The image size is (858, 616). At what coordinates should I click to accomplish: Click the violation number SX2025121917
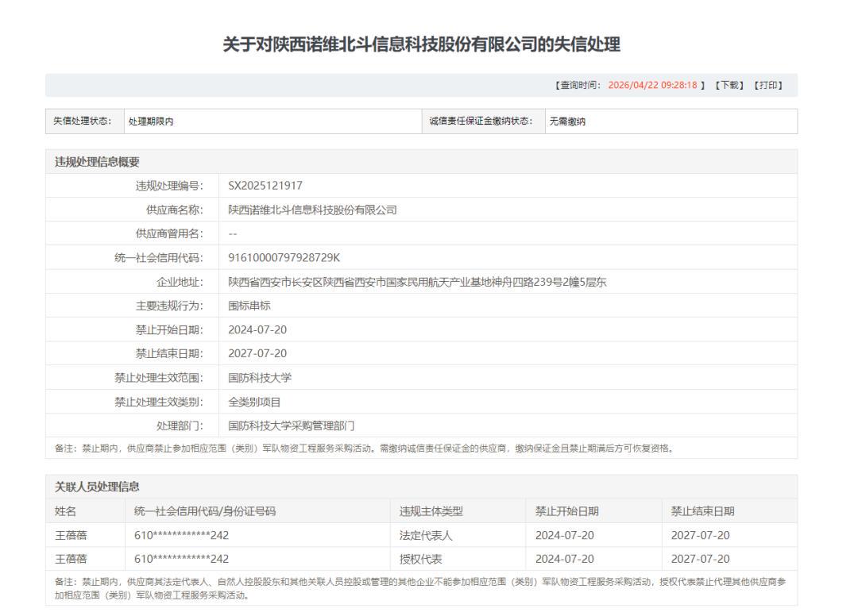tap(265, 186)
